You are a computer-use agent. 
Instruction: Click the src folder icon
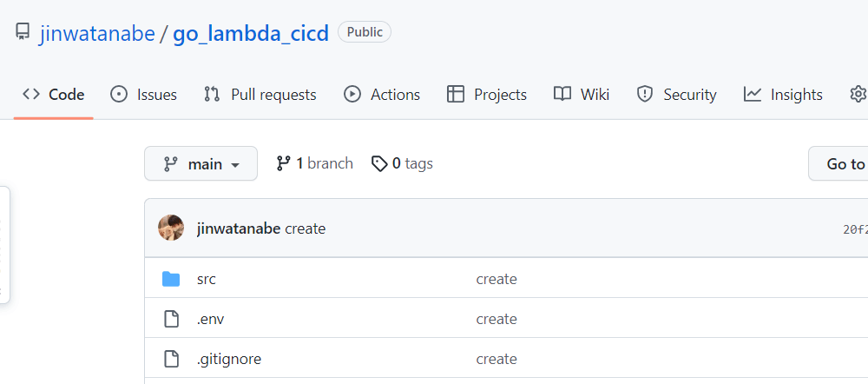[x=172, y=279]
